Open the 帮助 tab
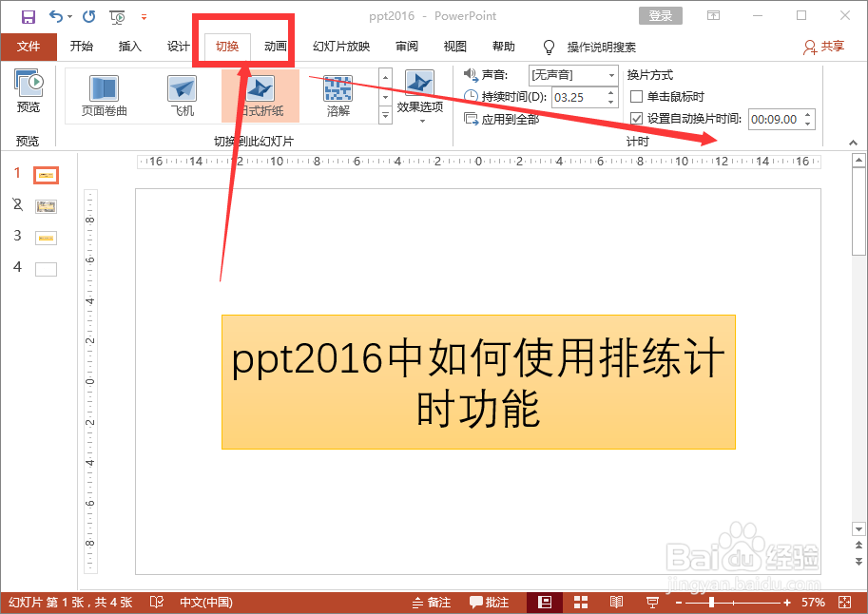The width and height of the screenshot is (868, 614). (x=504, y=47)
